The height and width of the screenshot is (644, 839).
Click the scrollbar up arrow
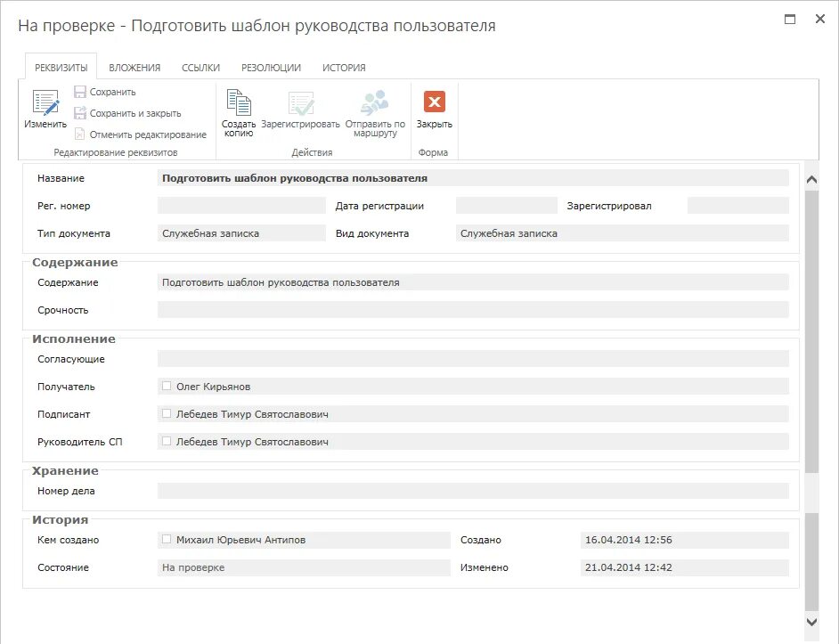point(811,179)
